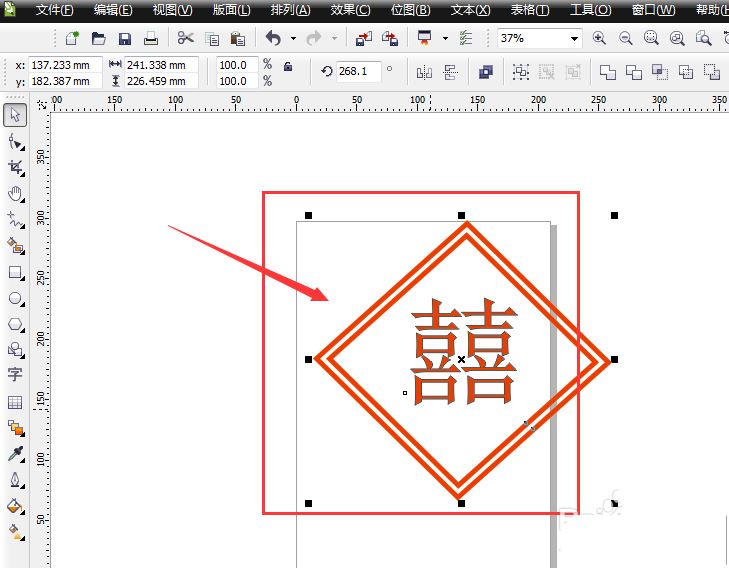Select the Table tool

click(x=15, y=402)
